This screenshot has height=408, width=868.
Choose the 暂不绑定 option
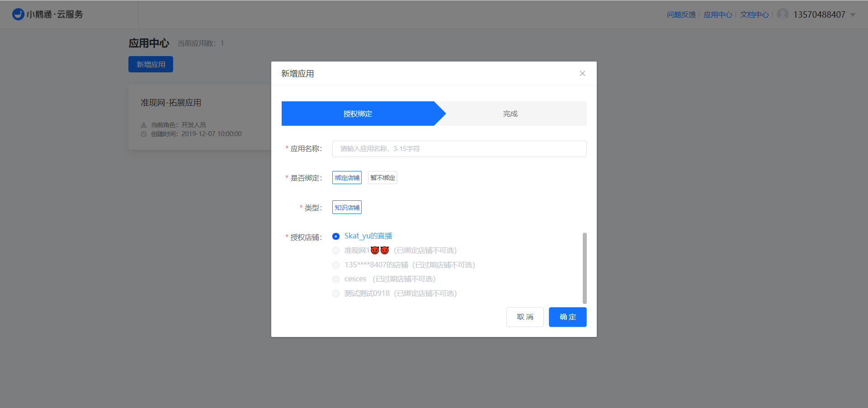pos(382,178)
